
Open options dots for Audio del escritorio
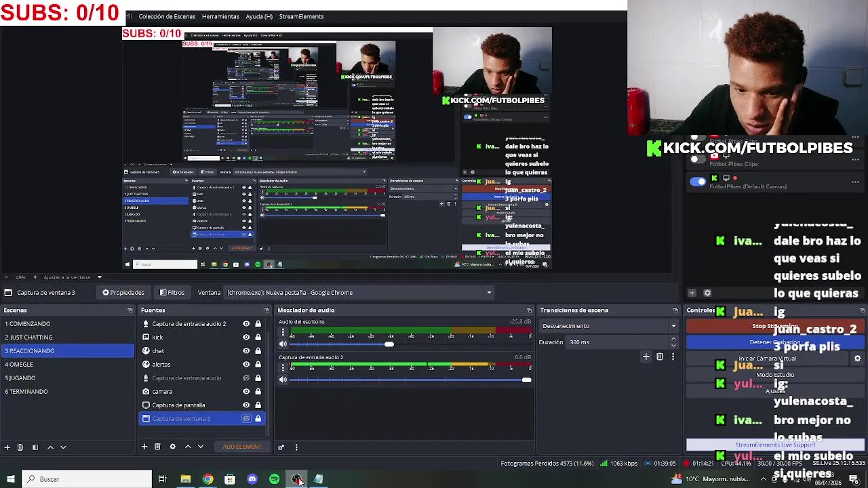[283, 332]
